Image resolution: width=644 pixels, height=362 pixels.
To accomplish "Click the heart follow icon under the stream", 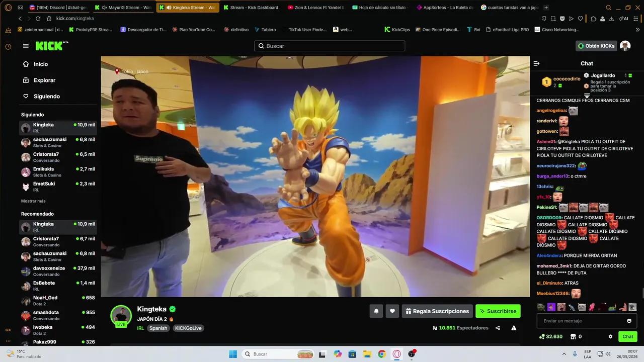I will point(392,311).
